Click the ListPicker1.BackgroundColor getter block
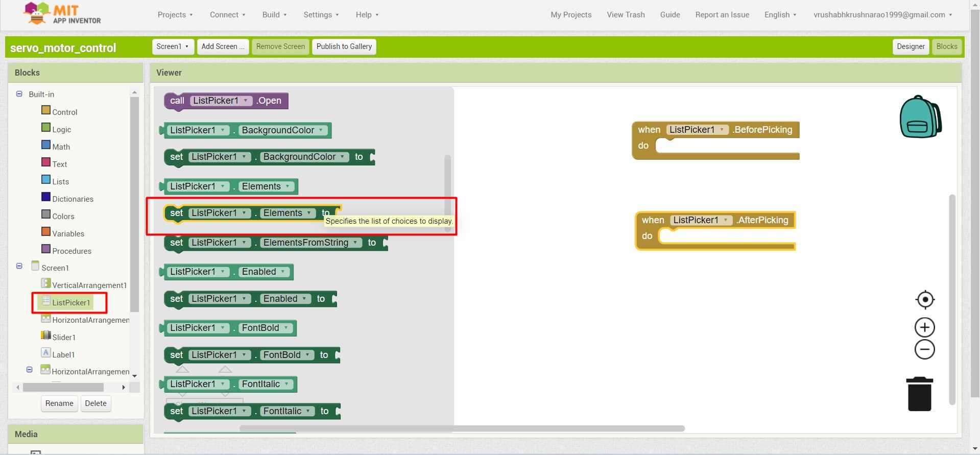This screenshot has height=455, width=980. (x=246, y=130)
